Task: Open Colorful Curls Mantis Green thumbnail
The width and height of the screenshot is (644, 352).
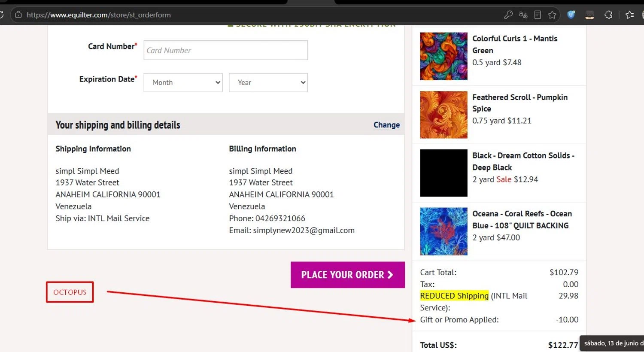Action: click(444, 56)
